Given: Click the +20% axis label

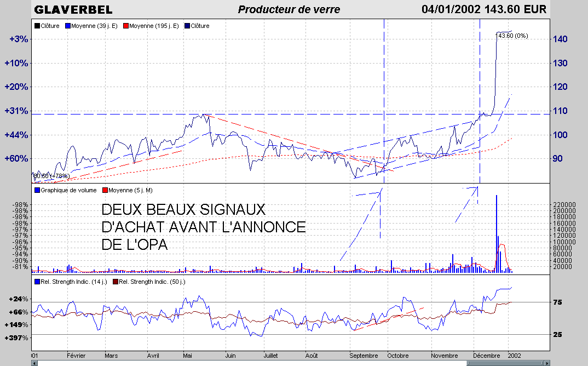Looking at the screenshot, I should click(x=16, y=87).
